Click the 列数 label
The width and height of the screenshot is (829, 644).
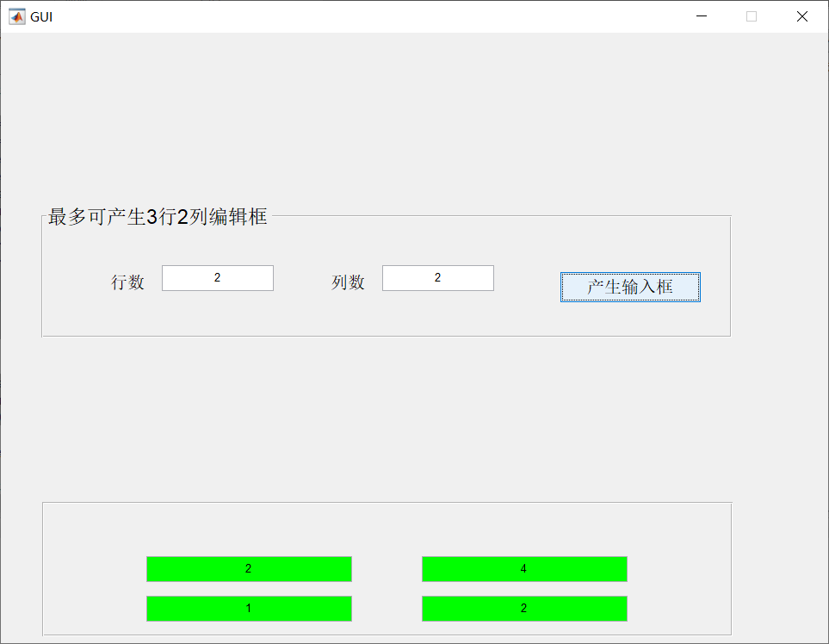point(348,282)
